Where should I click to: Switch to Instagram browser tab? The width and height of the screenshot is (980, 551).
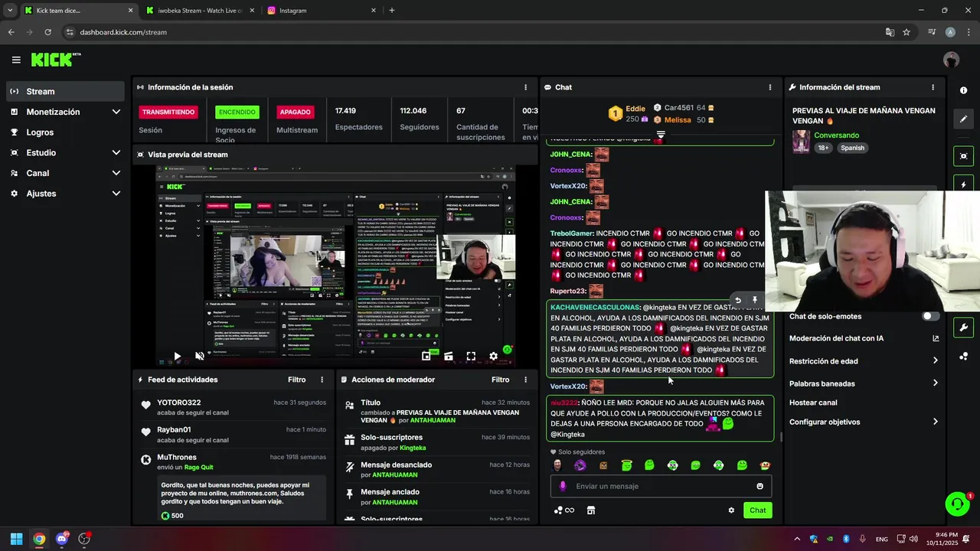[x=322, y=11]
